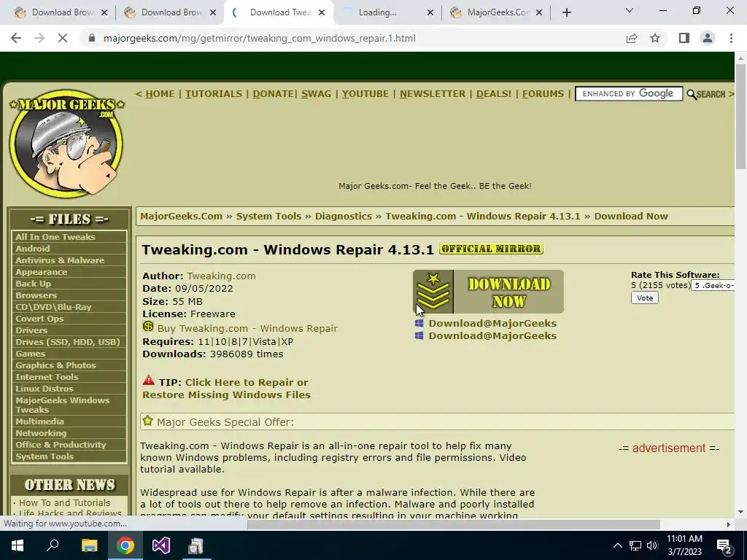Viewport: 747px width, 560px height.
Task: Open File Explorer from taskbar
Action: (89, 545)
